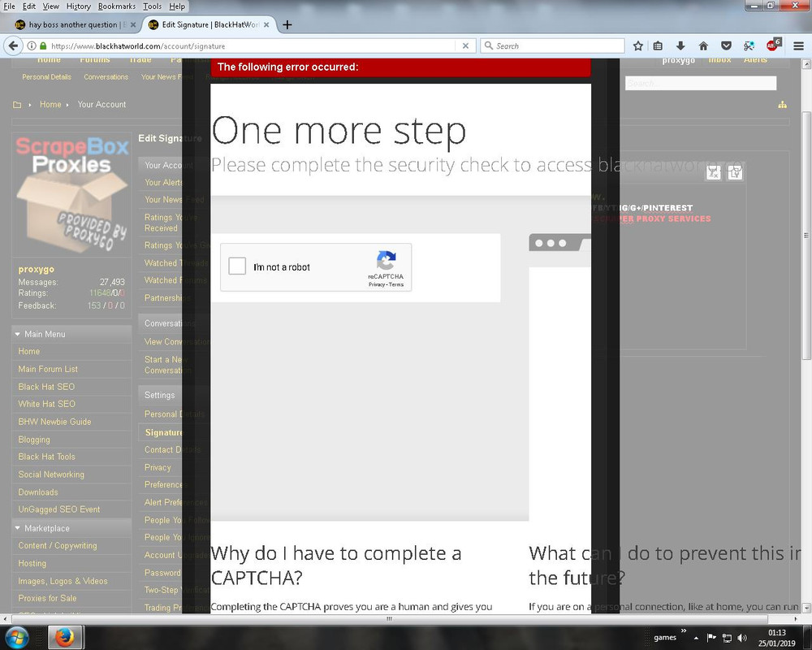The image size is (812, 650).
Task: Collapse the Marketplace section
Action: [x=18, y=528]
